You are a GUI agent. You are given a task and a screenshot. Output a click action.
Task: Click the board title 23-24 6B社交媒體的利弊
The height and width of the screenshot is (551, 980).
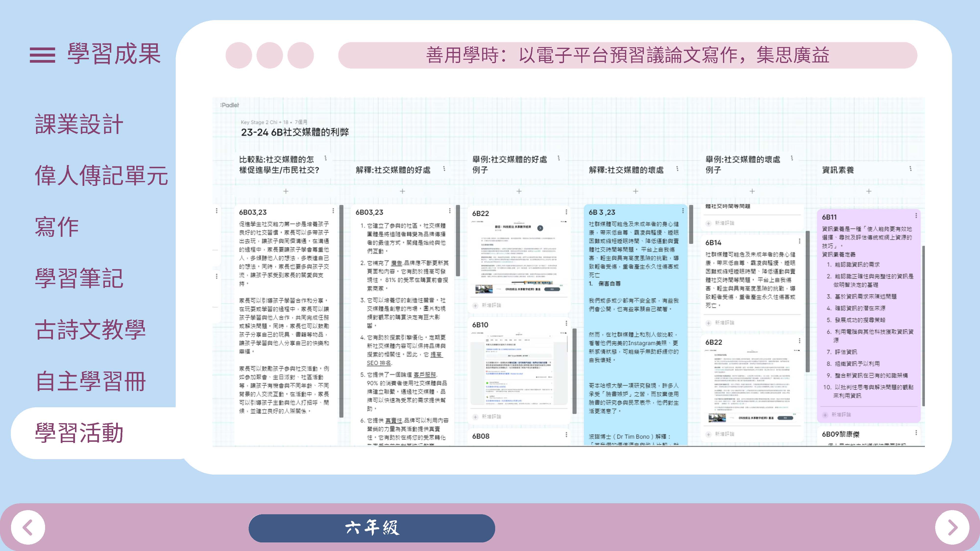[295, 132]
